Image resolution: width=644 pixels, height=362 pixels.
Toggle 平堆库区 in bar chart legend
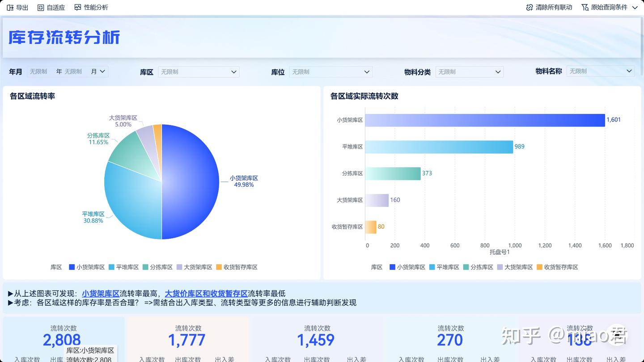pyautogui.click(x=445, y=267)
